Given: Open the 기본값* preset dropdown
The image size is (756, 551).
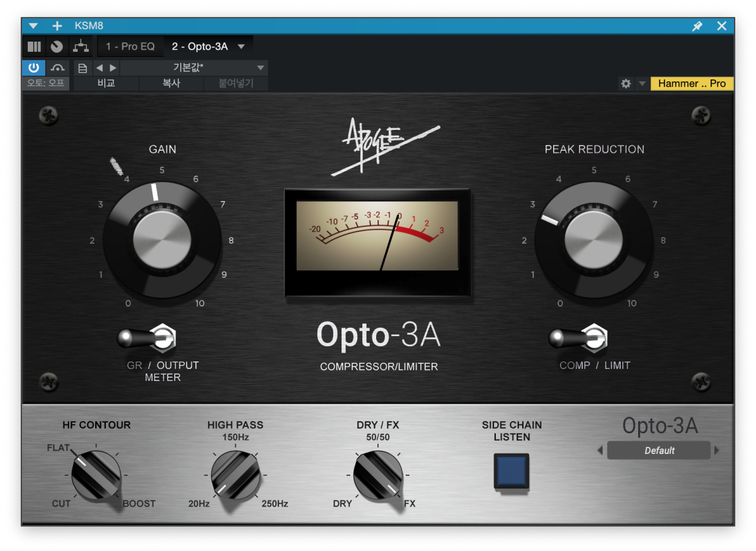Looking at the screenshot, I should (193, 68).
